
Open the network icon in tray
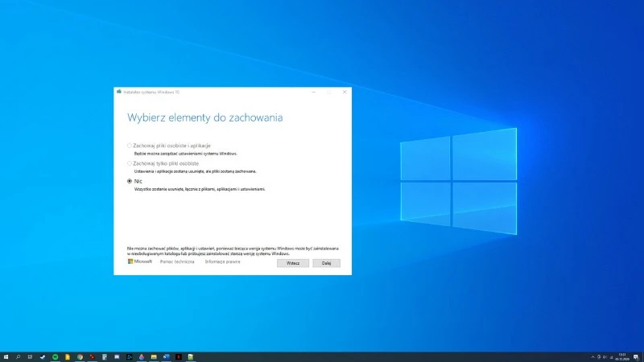(611, 357)
